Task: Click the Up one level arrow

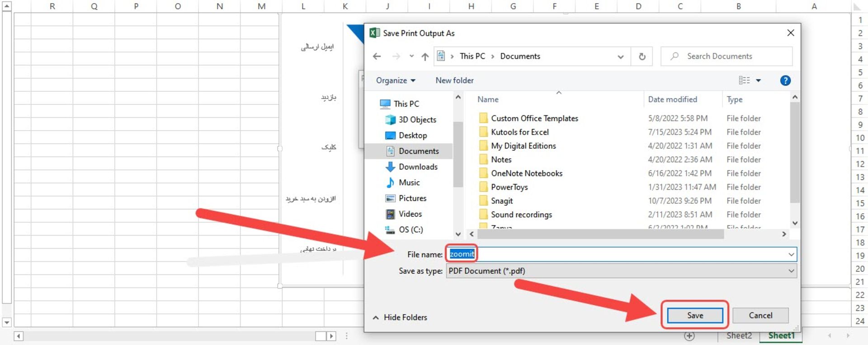Action: [x=425, y=57]
